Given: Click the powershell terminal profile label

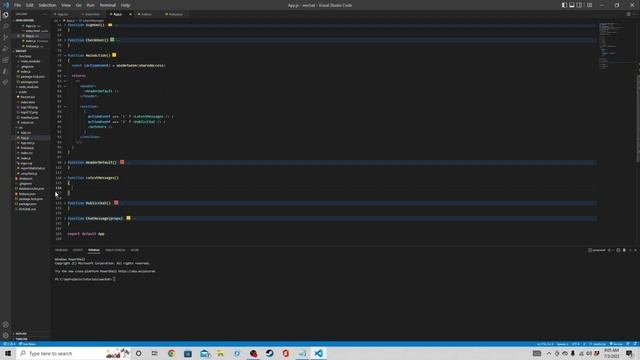Looking at the screenshot, I should (597, 250).
